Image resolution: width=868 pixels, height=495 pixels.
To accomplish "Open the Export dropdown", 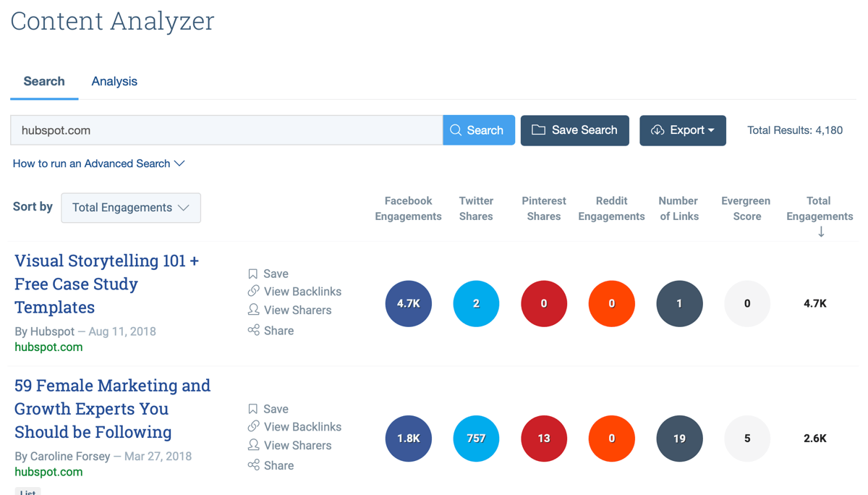I will click(x=683, y=130).
